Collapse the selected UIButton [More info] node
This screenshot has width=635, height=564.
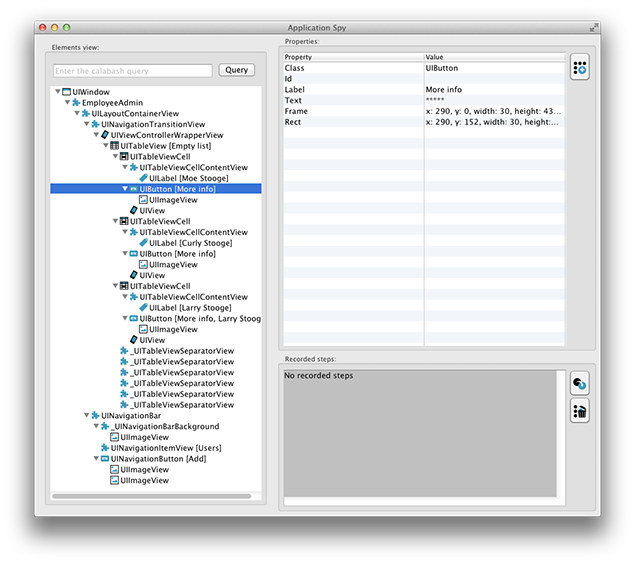pyautogui.click(x=124, y=189)
